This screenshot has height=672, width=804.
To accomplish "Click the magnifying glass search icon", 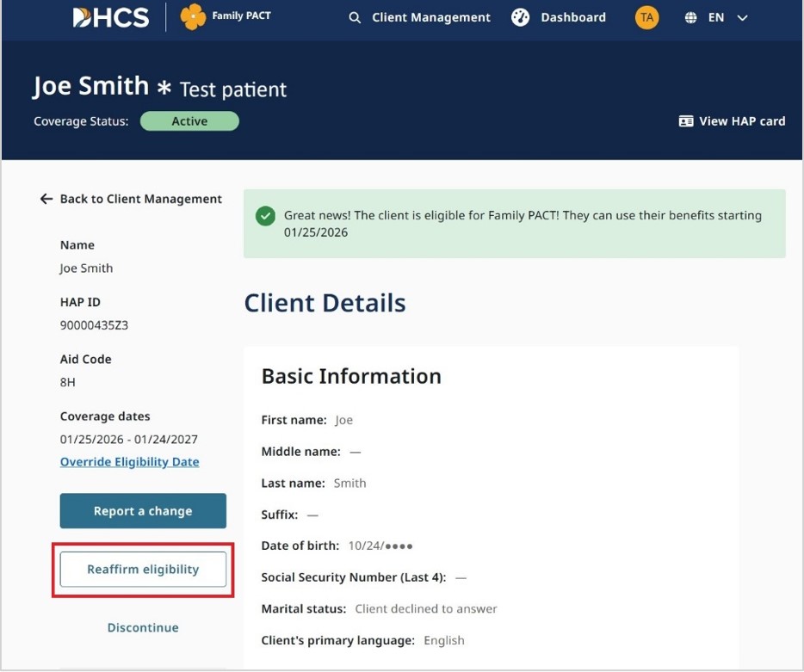I will 355,18.
